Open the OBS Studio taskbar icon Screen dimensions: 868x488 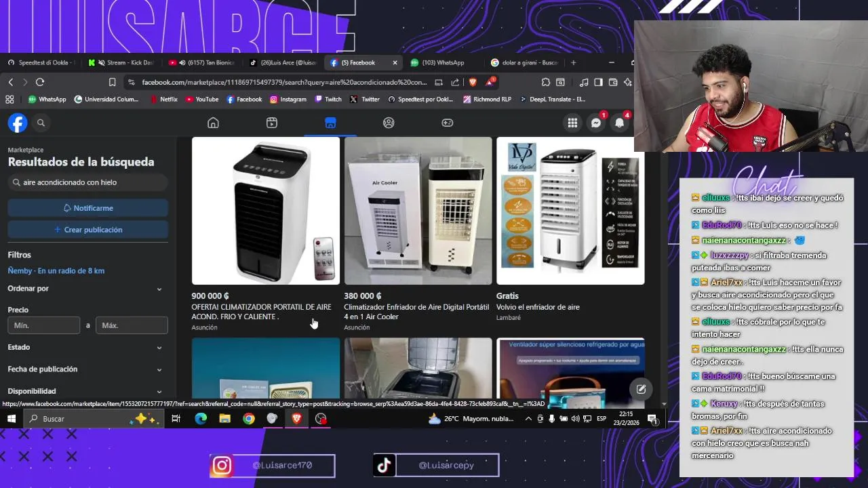click(x=321, y=419)
